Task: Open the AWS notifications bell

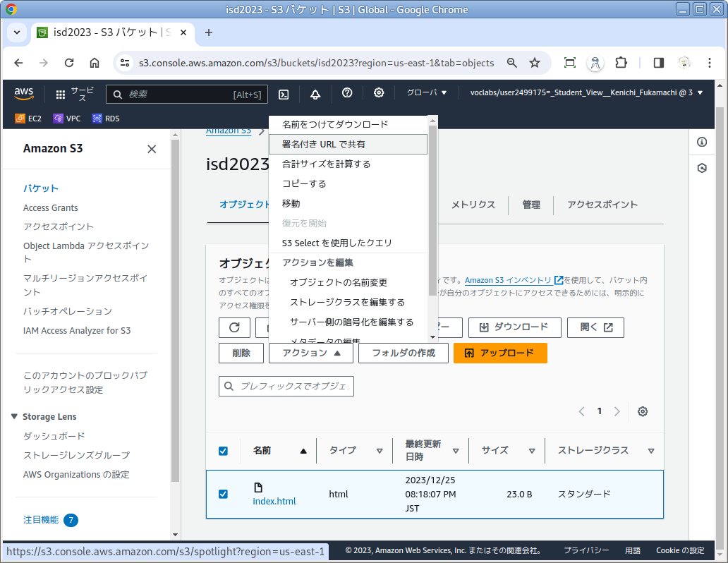Action: (315, 94)
